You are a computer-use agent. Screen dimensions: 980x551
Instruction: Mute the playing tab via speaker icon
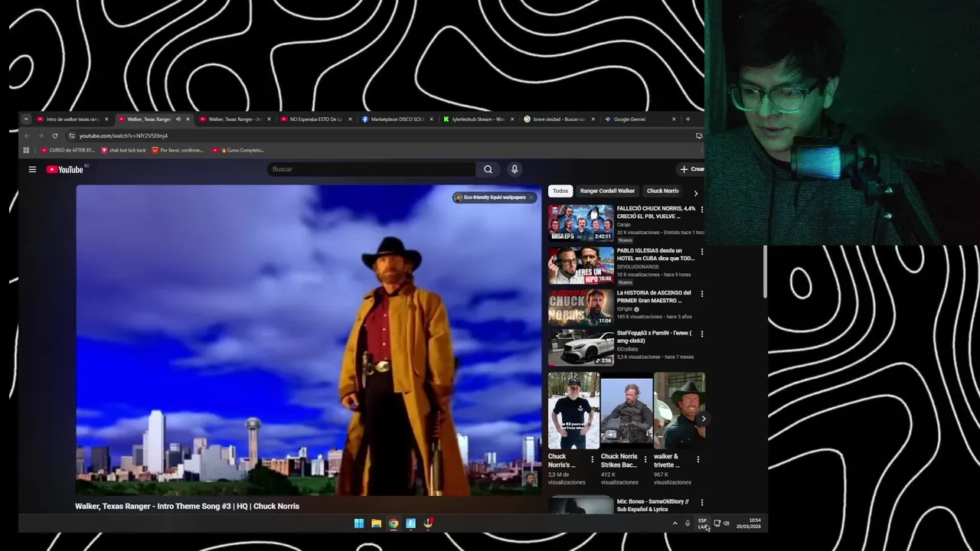[178, 119]
